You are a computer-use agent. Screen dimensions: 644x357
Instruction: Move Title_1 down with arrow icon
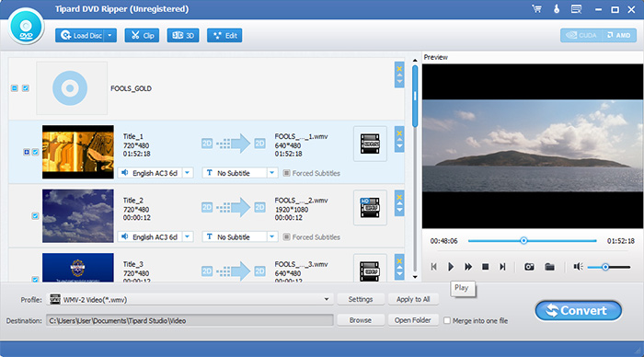point(399,146)
